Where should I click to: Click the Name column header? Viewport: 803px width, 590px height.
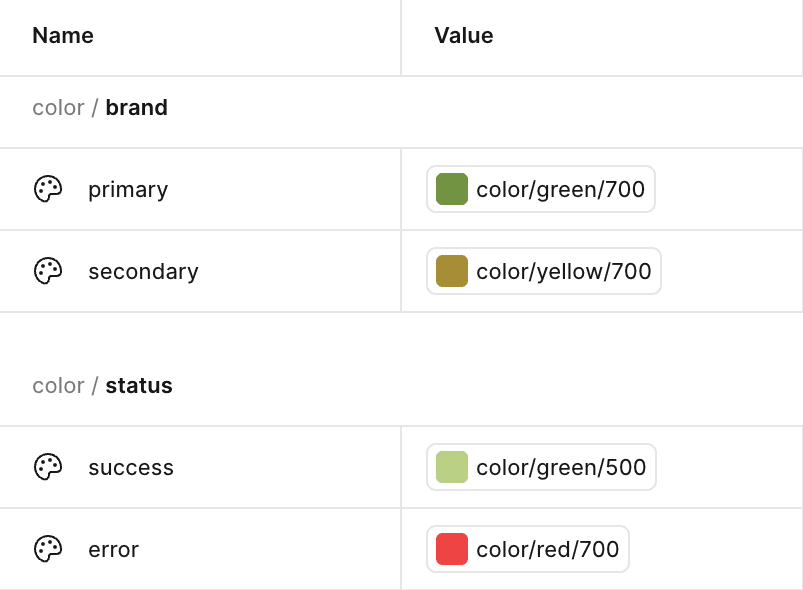tap(62, 35)
